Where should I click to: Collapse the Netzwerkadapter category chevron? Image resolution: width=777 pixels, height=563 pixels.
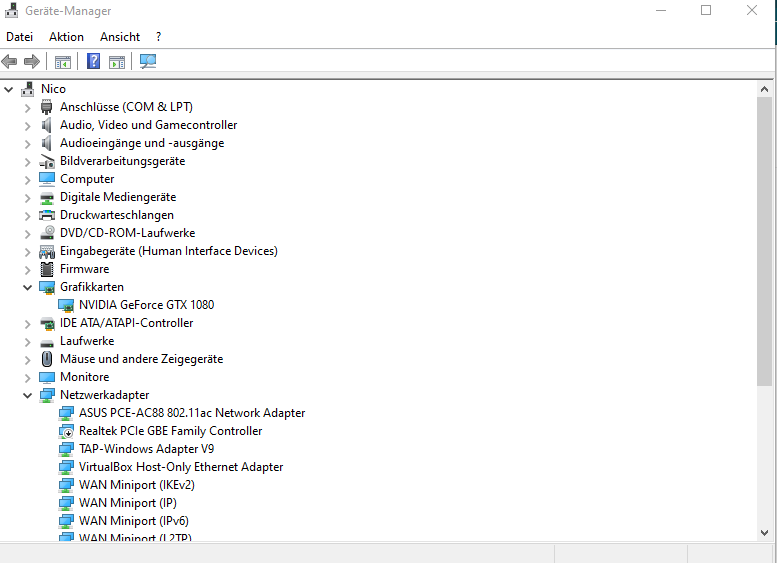point(27,395)
